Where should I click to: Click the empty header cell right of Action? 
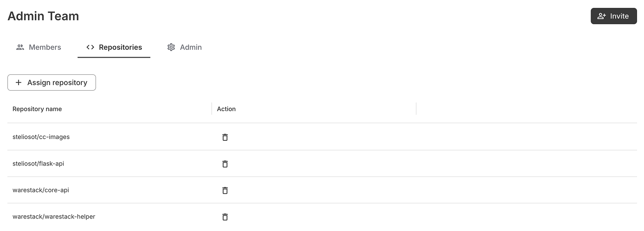[x=525, y=109]
